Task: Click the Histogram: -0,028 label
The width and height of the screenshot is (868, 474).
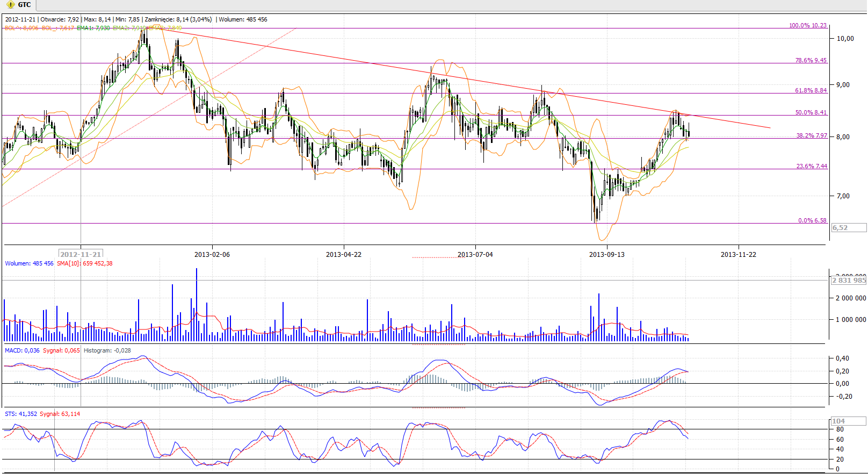Action: point(107,350)
